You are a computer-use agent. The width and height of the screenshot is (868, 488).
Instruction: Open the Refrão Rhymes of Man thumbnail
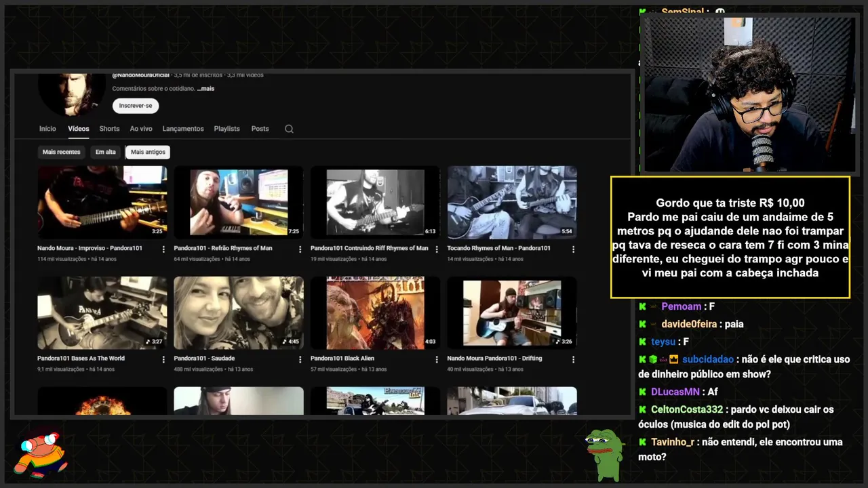239,202
